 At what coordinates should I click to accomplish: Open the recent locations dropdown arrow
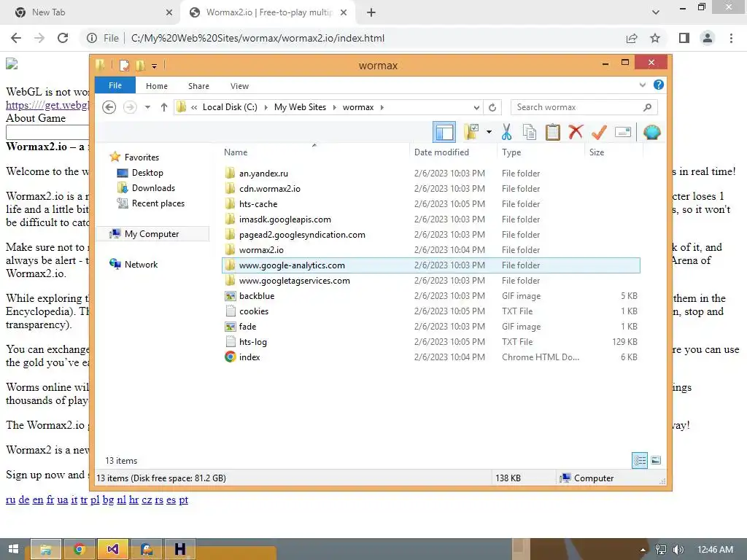[147, 107]
